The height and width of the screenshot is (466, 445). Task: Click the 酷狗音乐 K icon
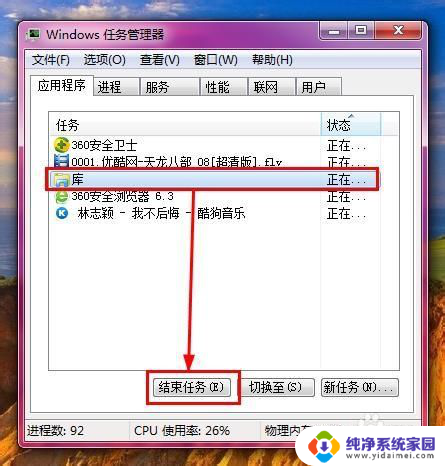tap(62, 213)
